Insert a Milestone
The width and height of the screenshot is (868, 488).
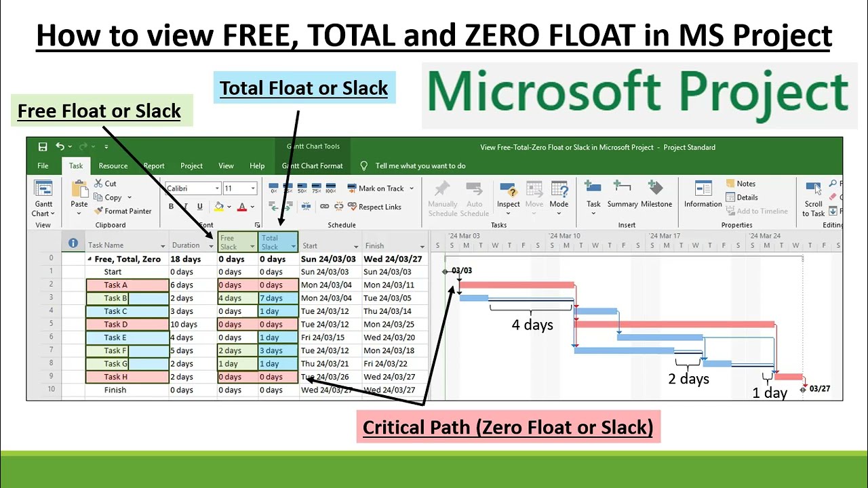pos(656,195)
